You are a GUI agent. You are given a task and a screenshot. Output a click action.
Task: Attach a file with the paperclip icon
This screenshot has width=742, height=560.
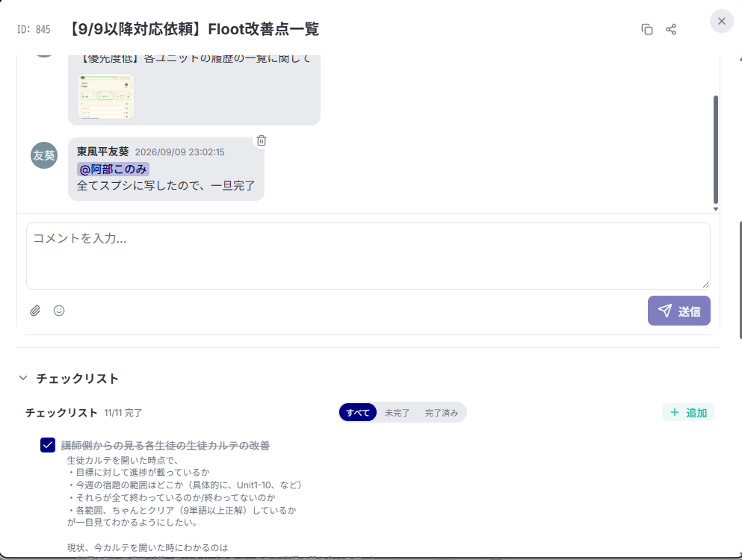click(35, 311)
